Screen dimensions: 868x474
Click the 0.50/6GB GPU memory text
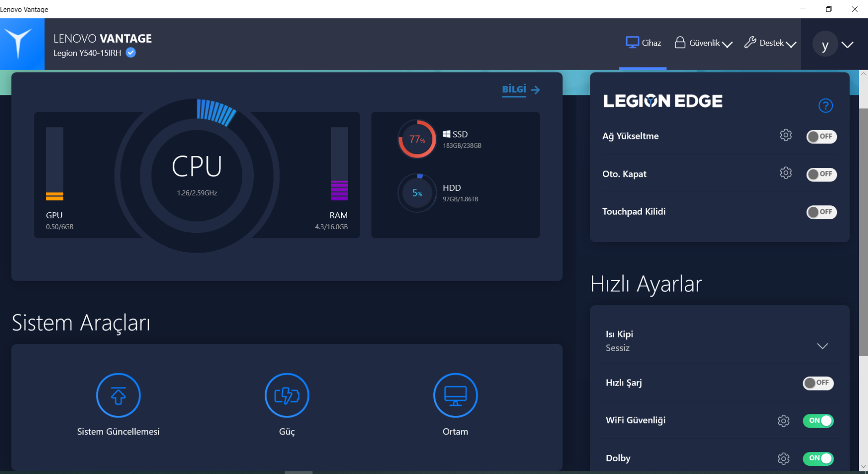[60, 227]
